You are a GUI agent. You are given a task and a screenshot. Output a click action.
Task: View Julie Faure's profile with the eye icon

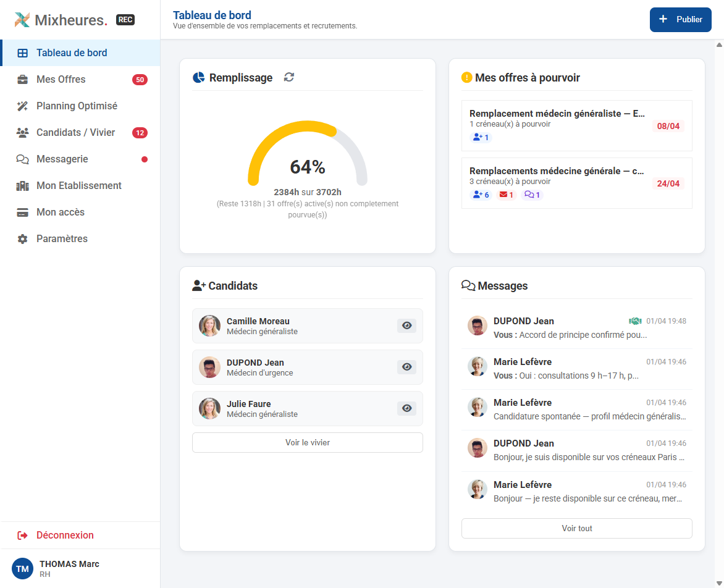pyautogui.click(x=407, y=408)
